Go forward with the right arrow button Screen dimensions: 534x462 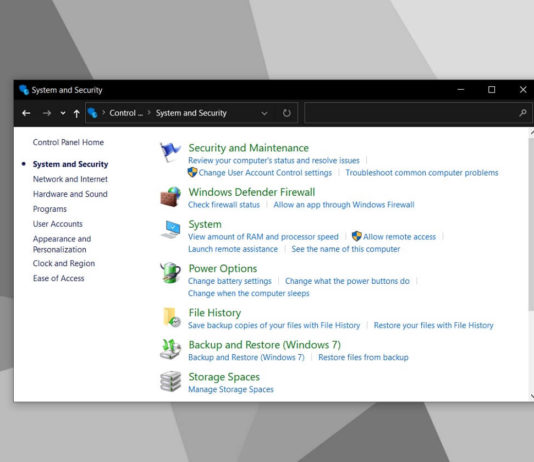(x=47, y=113)
